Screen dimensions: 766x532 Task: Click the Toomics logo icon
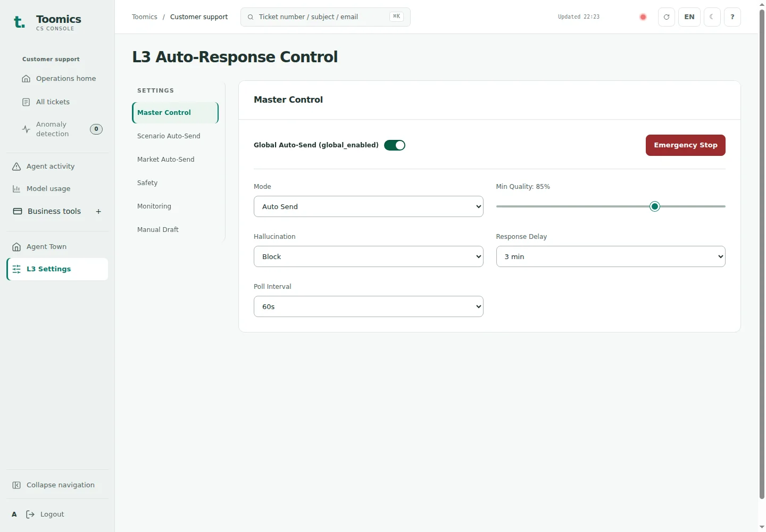pos(19,22)
